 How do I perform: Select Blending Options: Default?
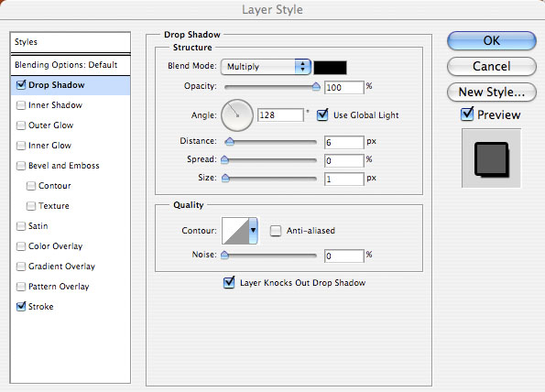(66, 65)
